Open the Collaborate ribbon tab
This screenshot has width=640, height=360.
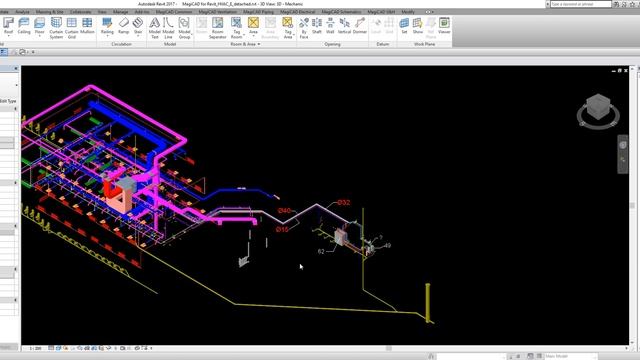[x=80, y=12]
